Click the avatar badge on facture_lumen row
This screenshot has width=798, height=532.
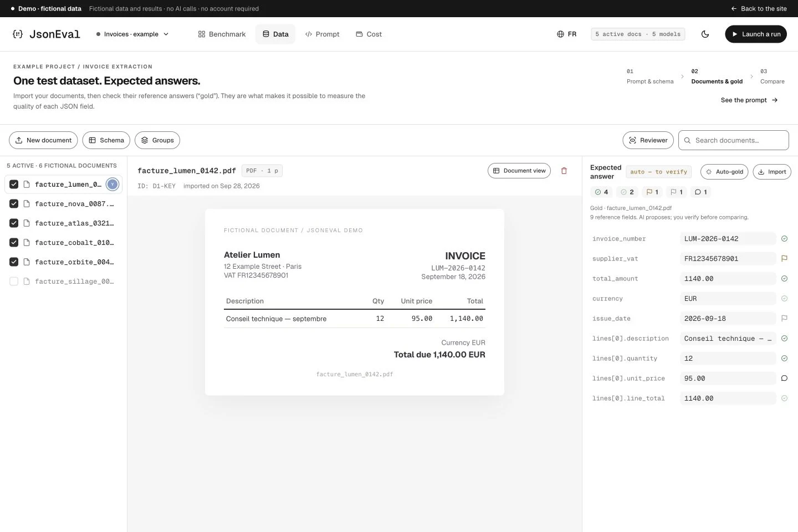(x=112, y=185)
